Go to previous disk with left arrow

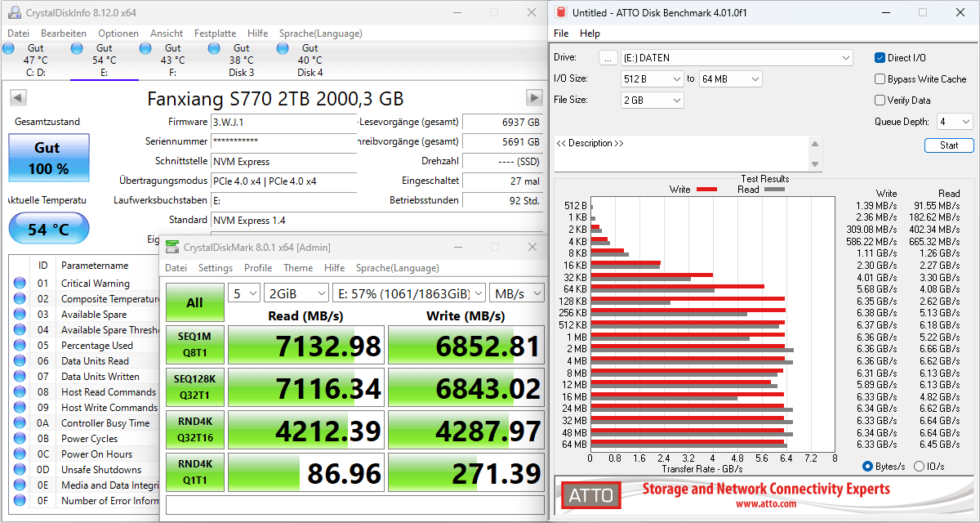[x=18, y=98]
